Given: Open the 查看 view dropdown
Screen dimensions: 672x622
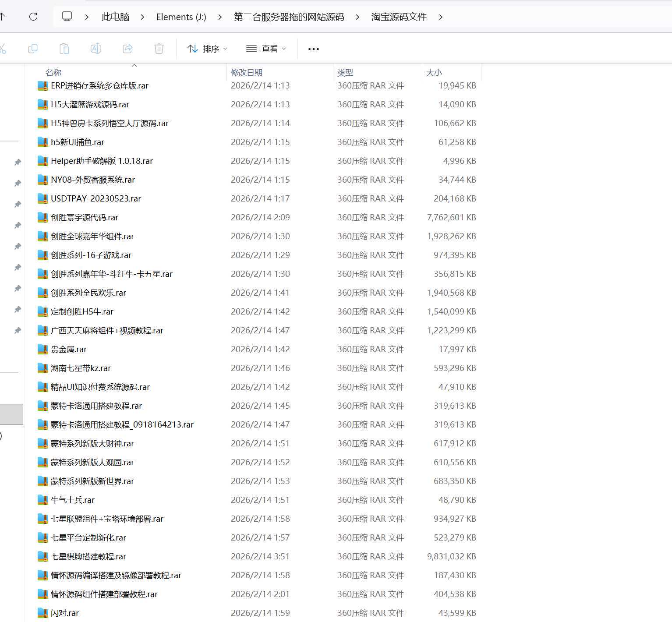Looking at the screenshot, I should (x=266, y=49).
